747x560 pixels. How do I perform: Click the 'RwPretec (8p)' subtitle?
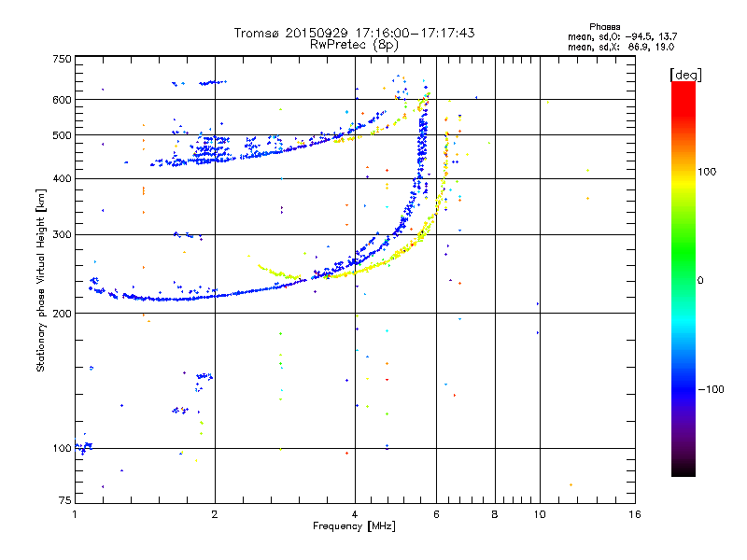[x=354, y=45]
